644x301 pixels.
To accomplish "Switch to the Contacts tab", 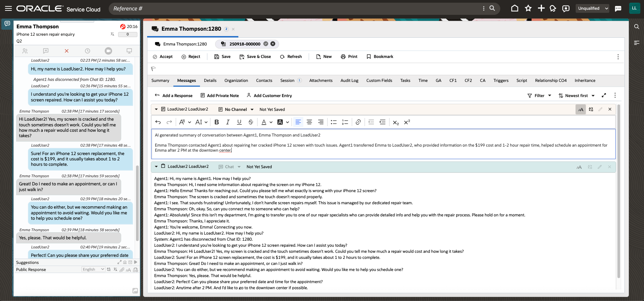I will pos(264,81).
